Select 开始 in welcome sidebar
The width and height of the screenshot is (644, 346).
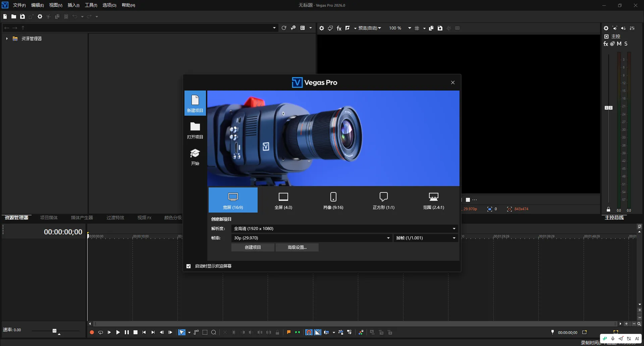pos(195,157)
